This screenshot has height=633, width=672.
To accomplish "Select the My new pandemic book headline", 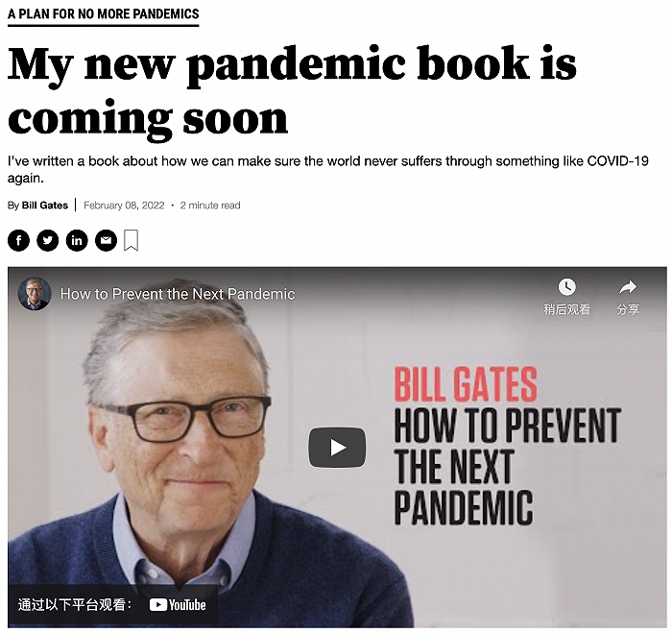I will [292, 92].
